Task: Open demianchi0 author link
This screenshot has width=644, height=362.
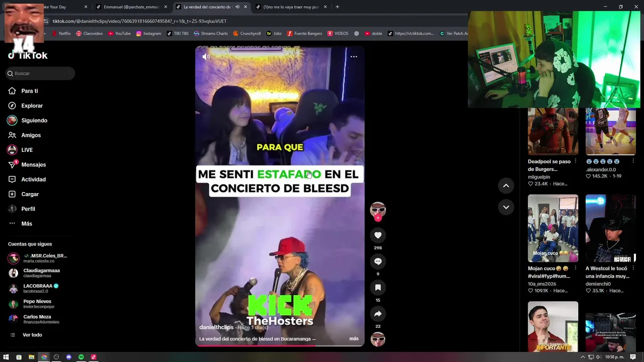Action: pos(598,284)
